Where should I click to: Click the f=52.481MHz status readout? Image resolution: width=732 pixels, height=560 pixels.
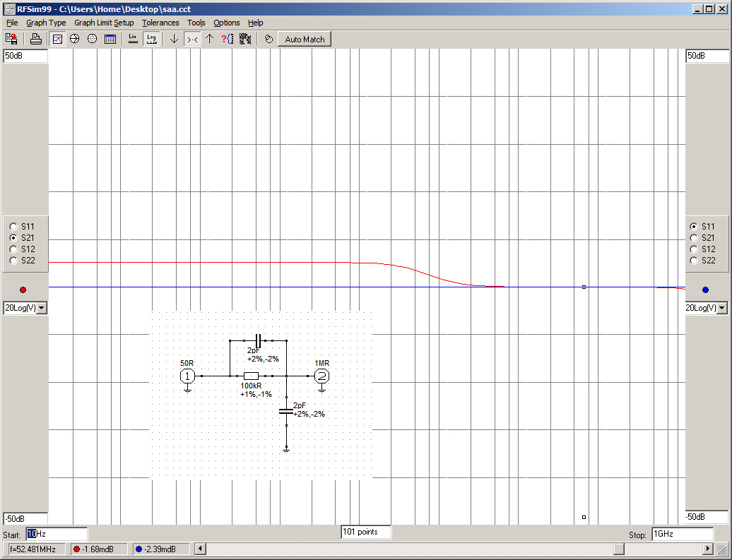tap(37, 549)
